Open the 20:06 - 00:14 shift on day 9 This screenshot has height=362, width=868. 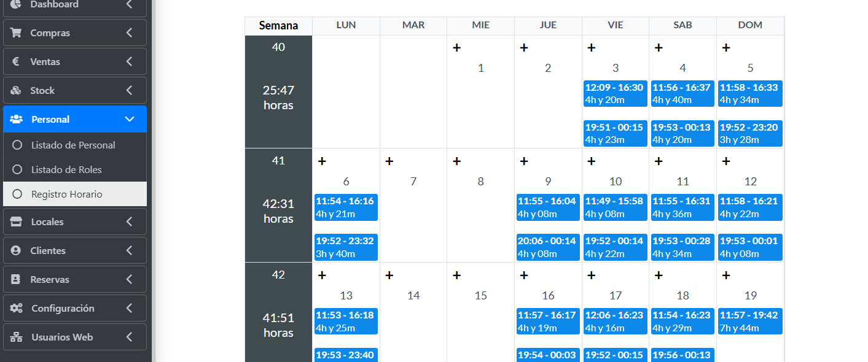tap(548, 247)
